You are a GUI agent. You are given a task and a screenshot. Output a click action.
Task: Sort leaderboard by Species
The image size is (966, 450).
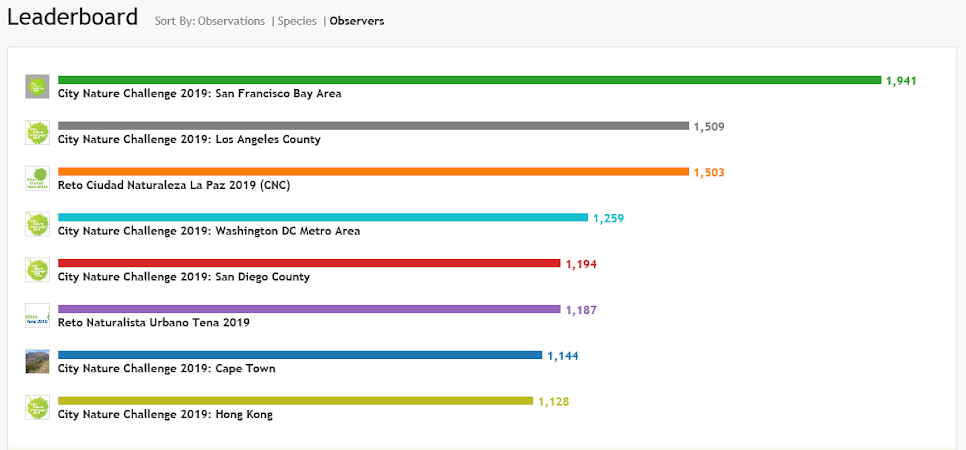click(x=297, y=21)
